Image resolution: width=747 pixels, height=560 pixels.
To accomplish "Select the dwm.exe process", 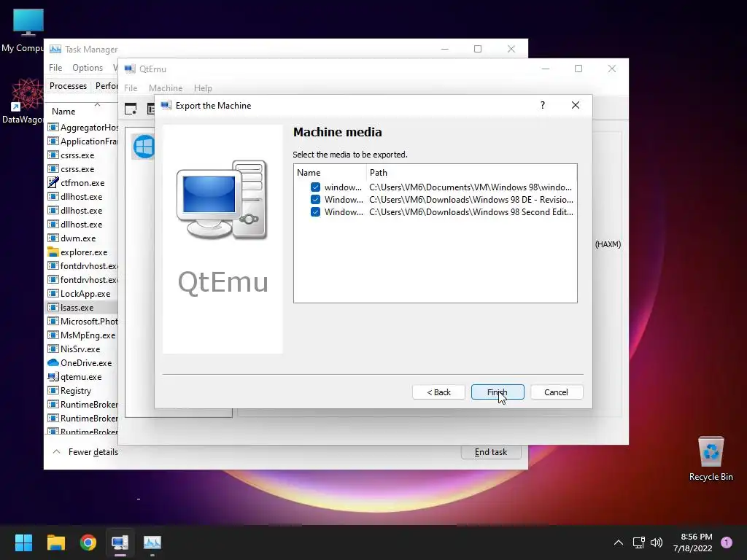I will coord(82,238).
